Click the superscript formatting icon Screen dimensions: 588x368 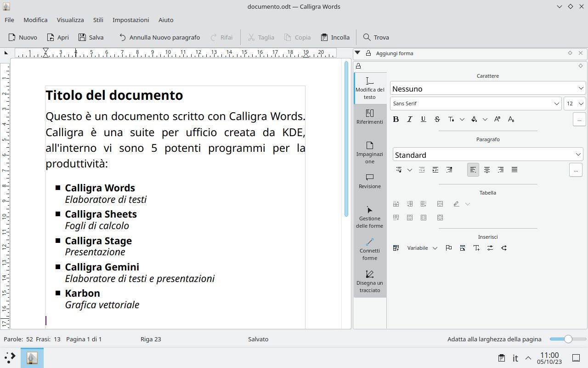497,119
